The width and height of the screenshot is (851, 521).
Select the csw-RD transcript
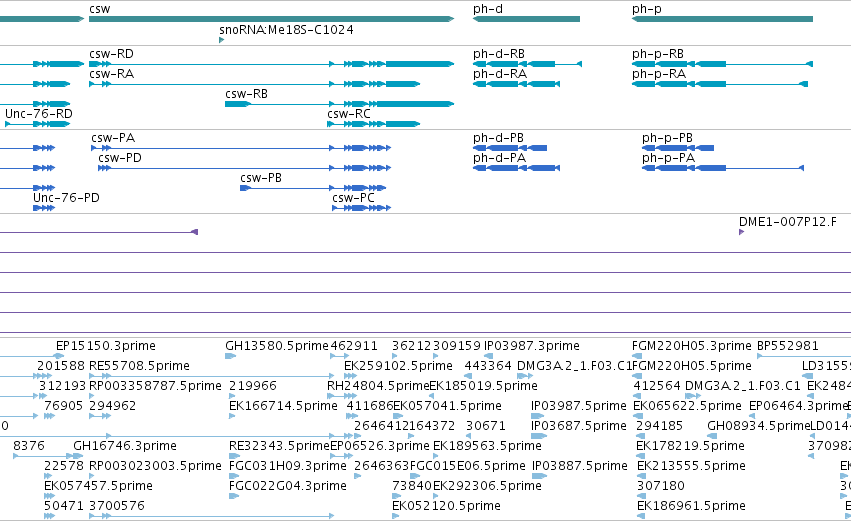[271, 64]
